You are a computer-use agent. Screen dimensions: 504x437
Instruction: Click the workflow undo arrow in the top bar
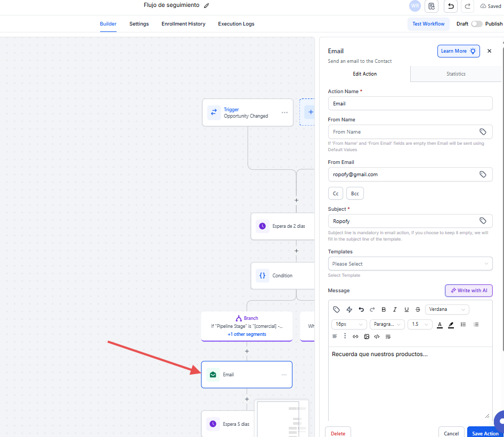(451, 6)
